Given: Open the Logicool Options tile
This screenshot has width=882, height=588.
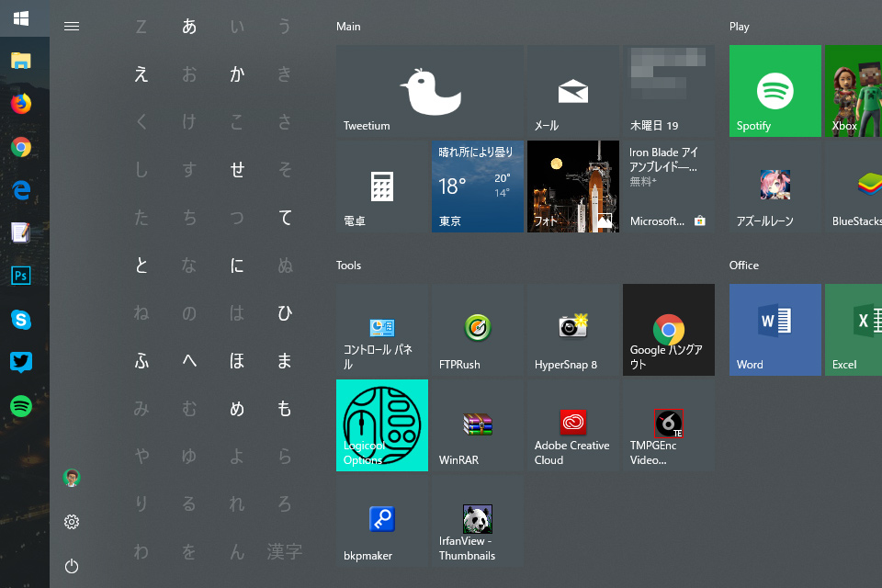Looking at the screenshot, I should [382, 424].
